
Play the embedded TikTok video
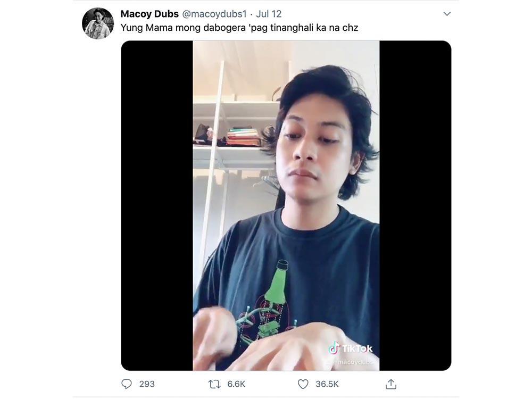286,205
